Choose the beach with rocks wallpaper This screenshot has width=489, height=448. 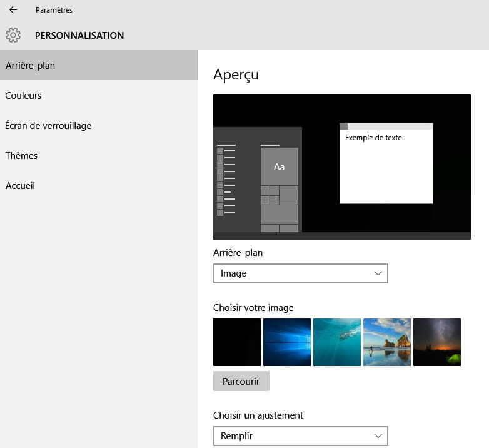(387, 342)
